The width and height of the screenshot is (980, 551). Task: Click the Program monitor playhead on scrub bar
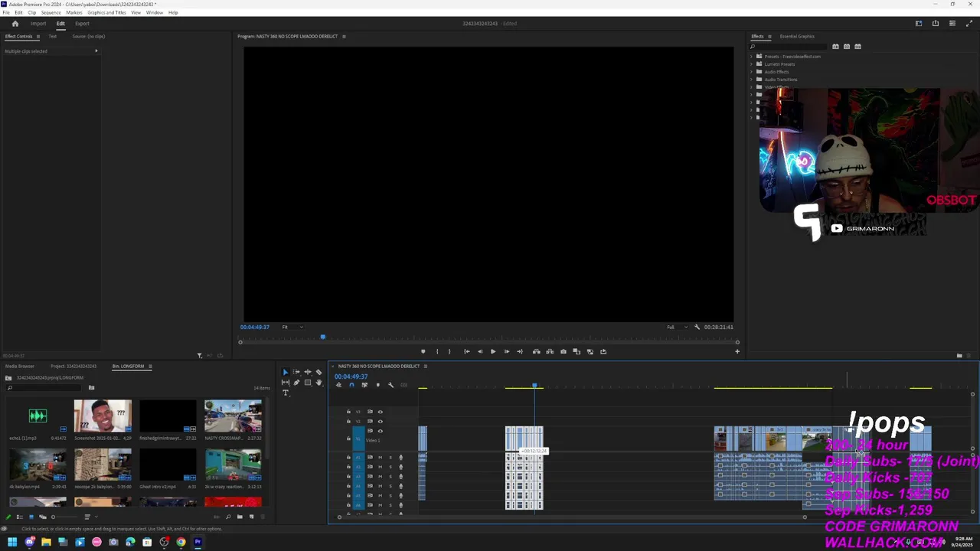click(322, 337)
